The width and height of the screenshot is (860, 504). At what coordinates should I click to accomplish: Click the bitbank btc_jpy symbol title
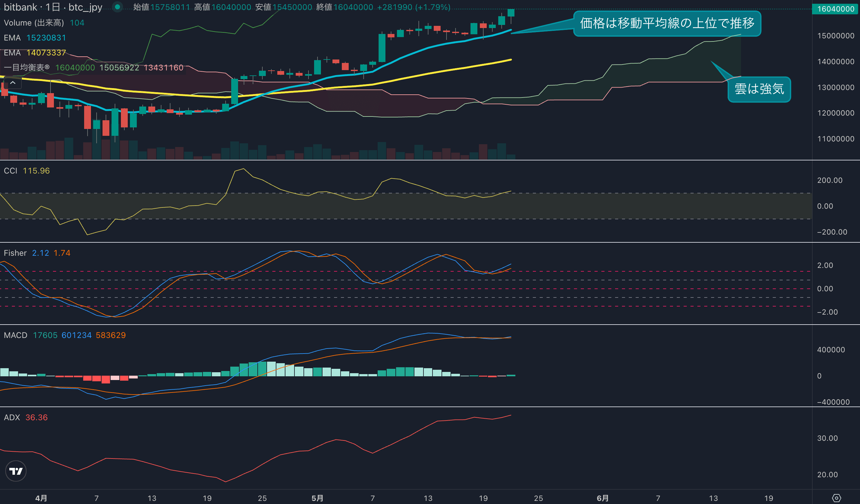(53, 7)
